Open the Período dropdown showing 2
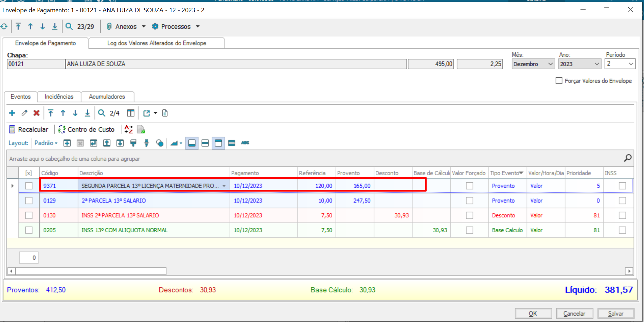The width and height of the screenshot is (644, 322). [x=631, y=64]
